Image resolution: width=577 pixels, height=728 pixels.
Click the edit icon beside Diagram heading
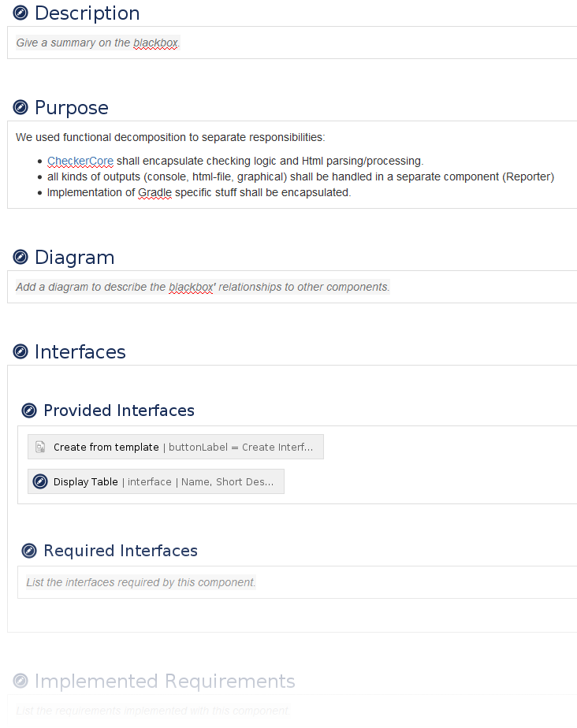[x=21, y=258]
